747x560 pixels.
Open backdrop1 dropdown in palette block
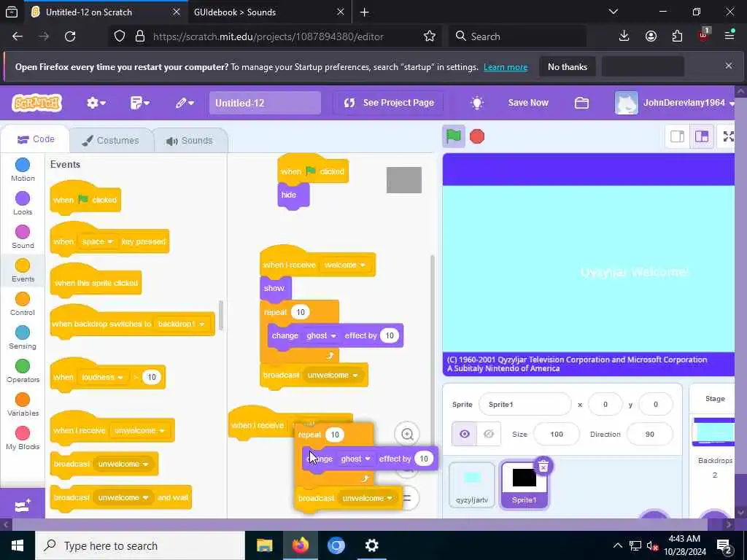(182, 324)
